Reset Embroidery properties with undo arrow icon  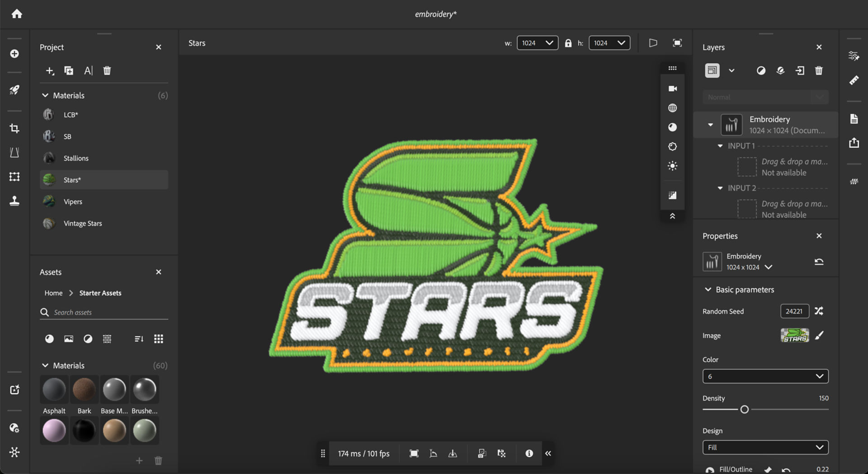[819, 262]
